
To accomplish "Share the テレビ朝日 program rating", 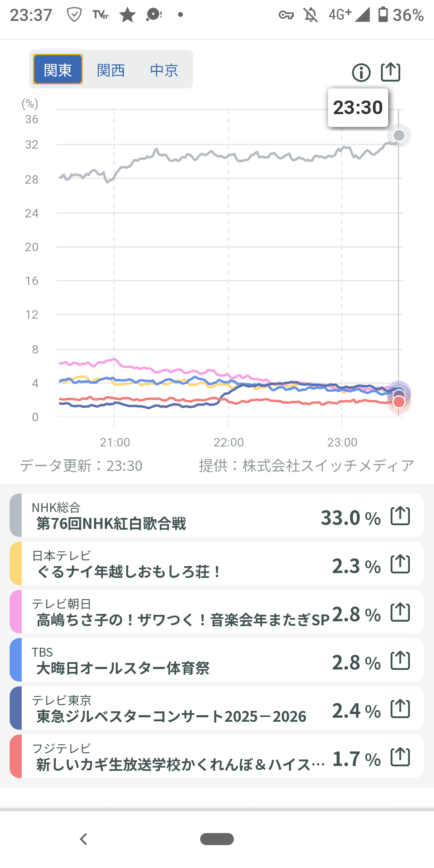I will click(400, 612).
